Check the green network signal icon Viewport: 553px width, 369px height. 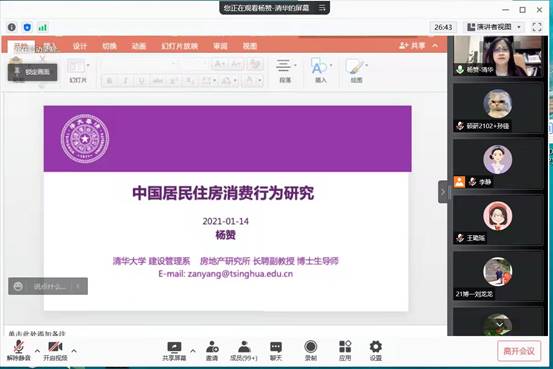(x=43, y=27)
